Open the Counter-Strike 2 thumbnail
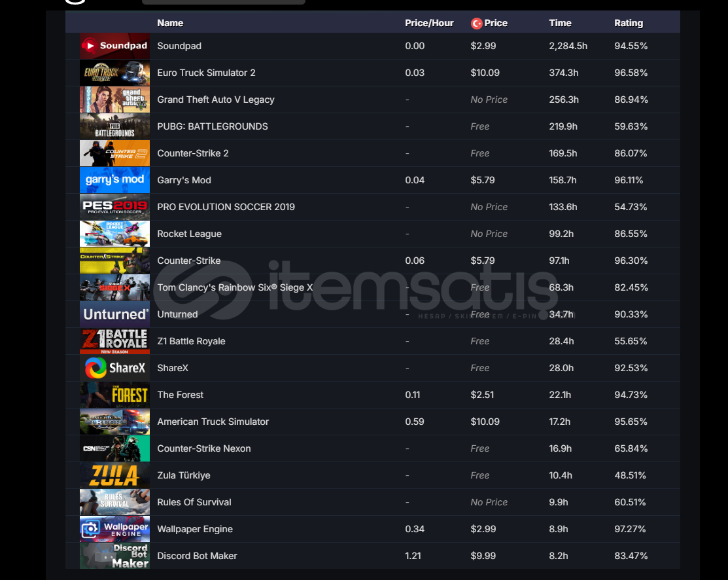This screenshot has width=728, height=580. tap(114, 153)
